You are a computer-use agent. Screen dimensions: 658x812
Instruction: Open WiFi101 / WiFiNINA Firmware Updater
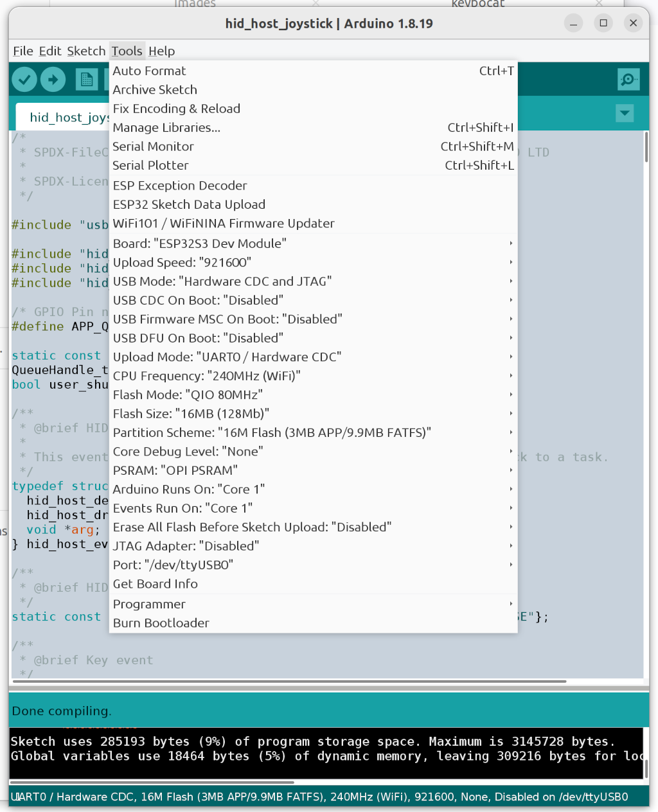(314, 224)
